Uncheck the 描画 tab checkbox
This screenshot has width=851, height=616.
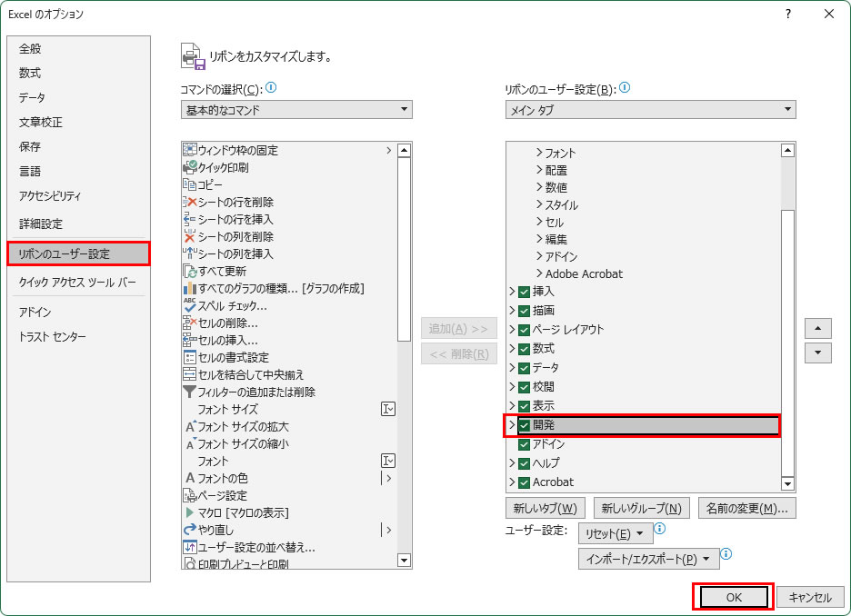coord(524,312)
